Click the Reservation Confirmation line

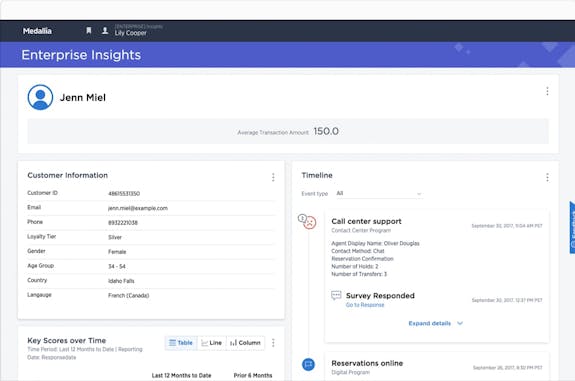362,259
